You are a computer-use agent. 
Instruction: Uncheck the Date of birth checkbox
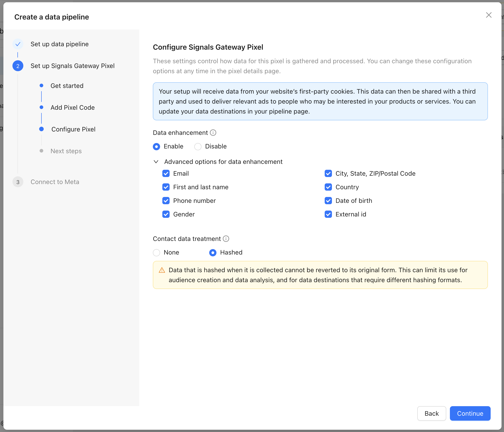tap(328, 201)
